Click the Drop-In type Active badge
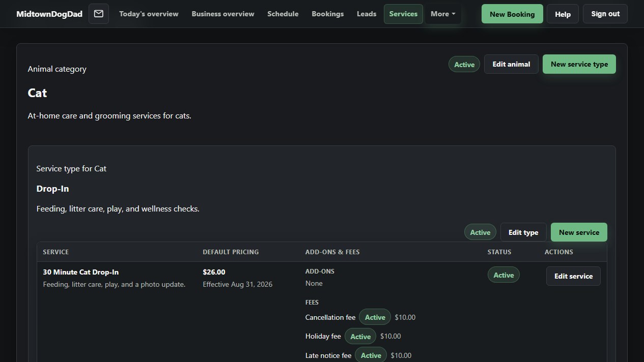The height and width of the screenshot is (362, 644). pos(480,232)
